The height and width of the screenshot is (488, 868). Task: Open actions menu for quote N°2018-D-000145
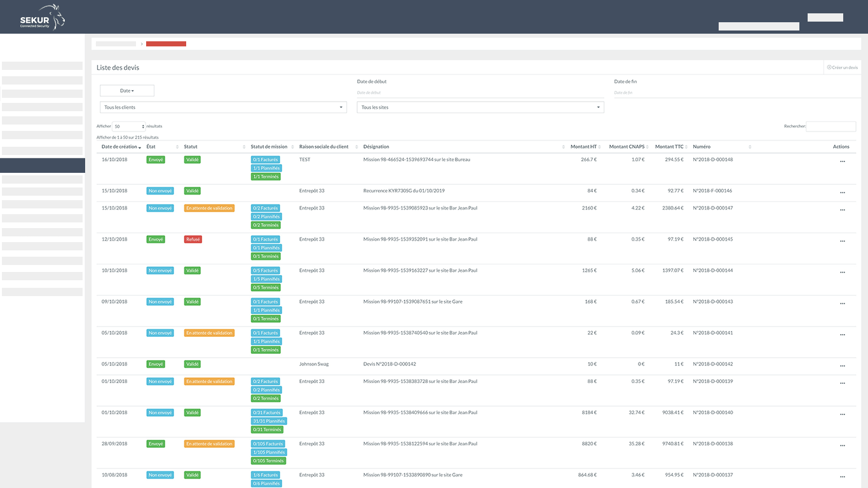tap(843, 241)
